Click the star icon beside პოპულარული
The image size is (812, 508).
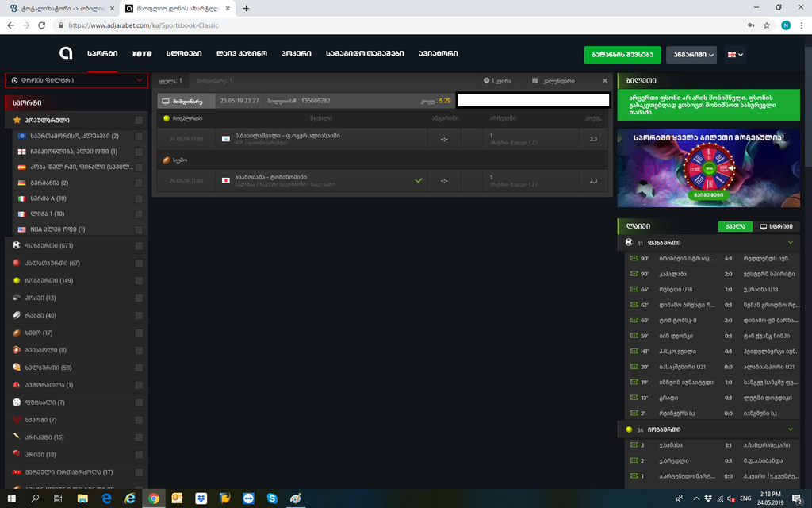17,120
